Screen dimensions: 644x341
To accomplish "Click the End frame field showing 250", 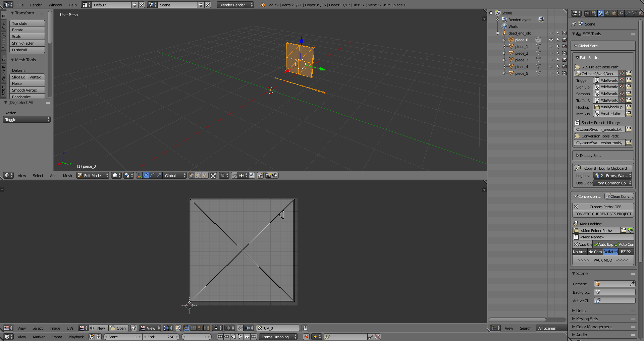I will point(161,337).
